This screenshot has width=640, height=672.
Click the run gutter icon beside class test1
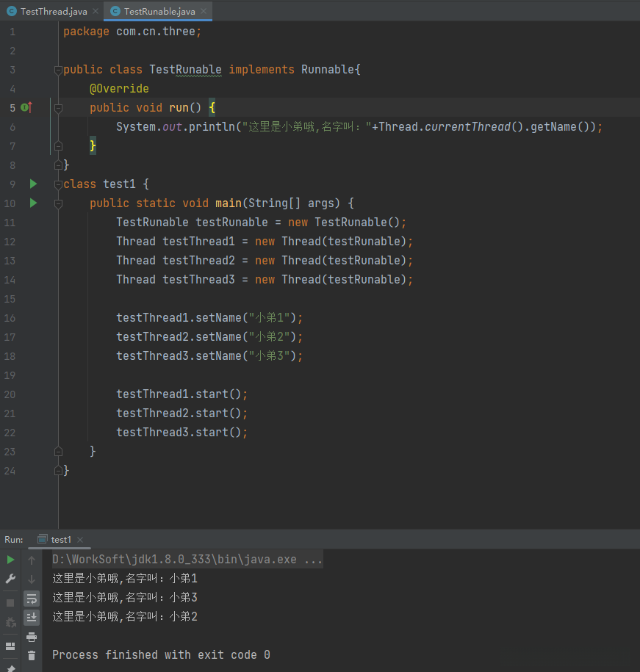tap(33, 184)
